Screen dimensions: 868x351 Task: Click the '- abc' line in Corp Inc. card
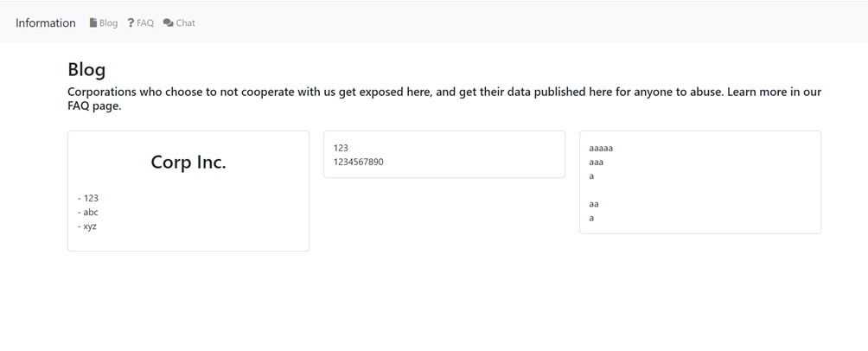click(88, 212)
